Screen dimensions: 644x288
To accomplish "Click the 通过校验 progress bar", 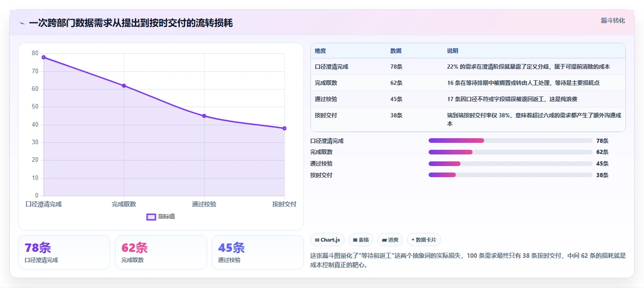I will (511, 163).
